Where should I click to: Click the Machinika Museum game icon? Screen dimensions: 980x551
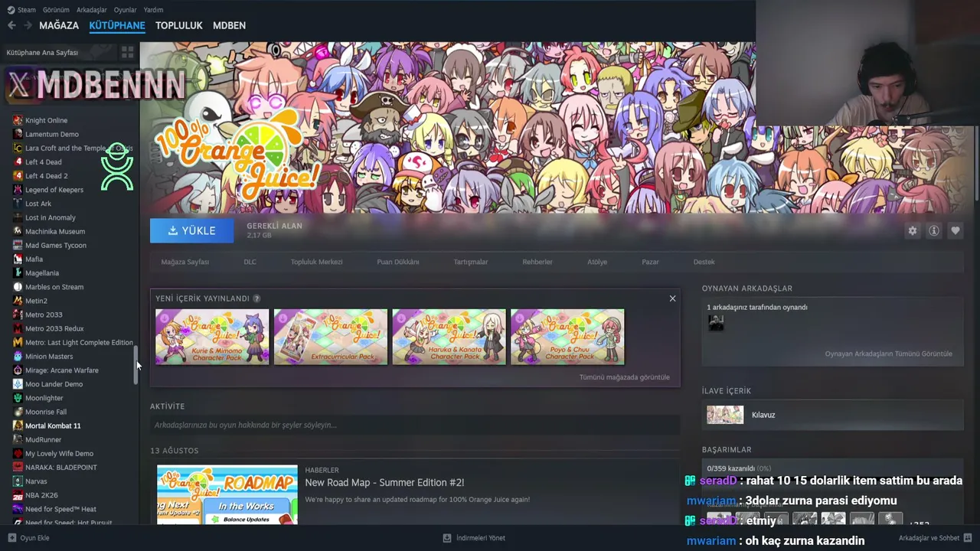tap(18, 231)
